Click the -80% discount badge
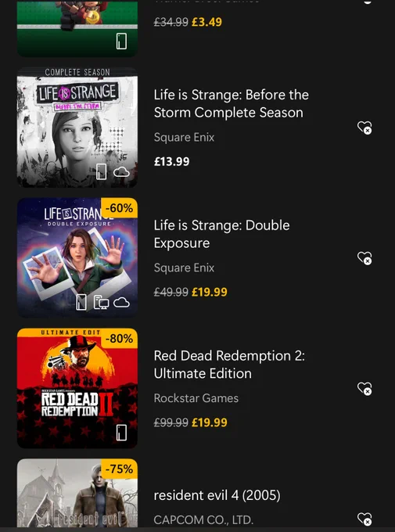This screenshot has width=395, height=532. pos(119,338)
